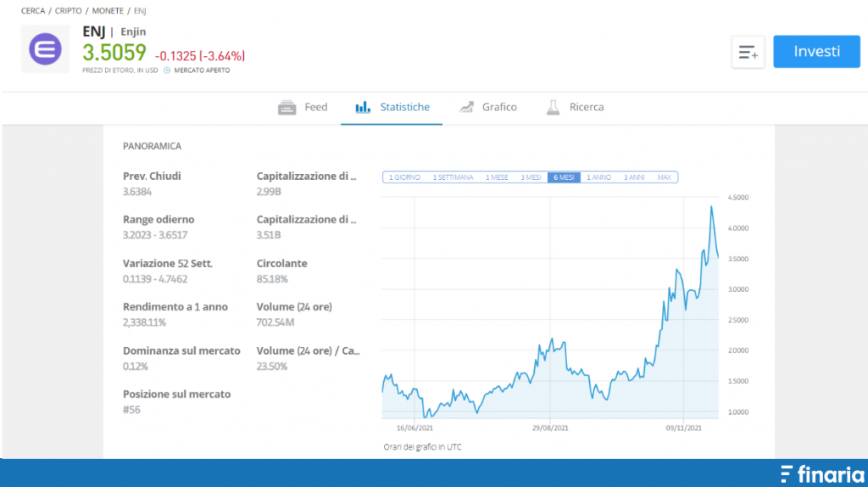
Task: Open the Grafico tab
Action: point(487,107)
